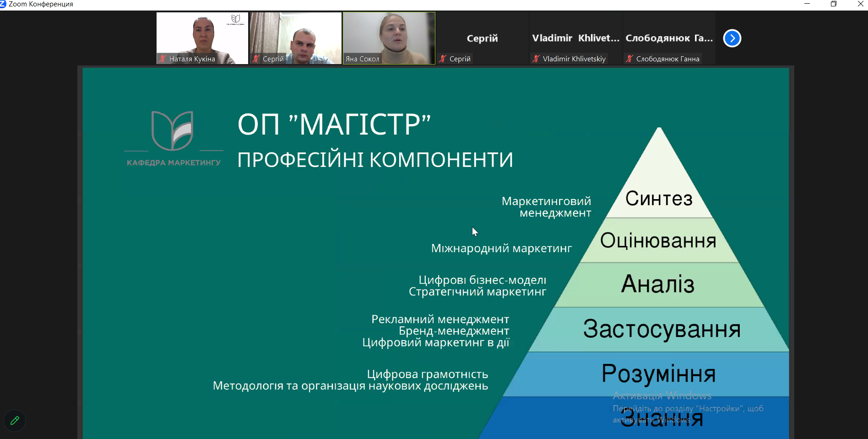This screenshot has height=439, width=868.
Task: Click the Кафедра маркетингу logo on the slide
Action: (x=174, y=138)
